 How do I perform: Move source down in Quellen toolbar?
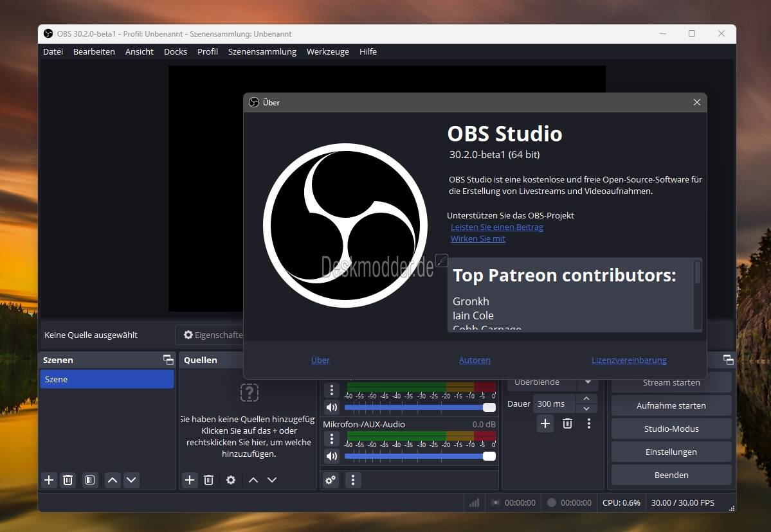click(272, 480)
